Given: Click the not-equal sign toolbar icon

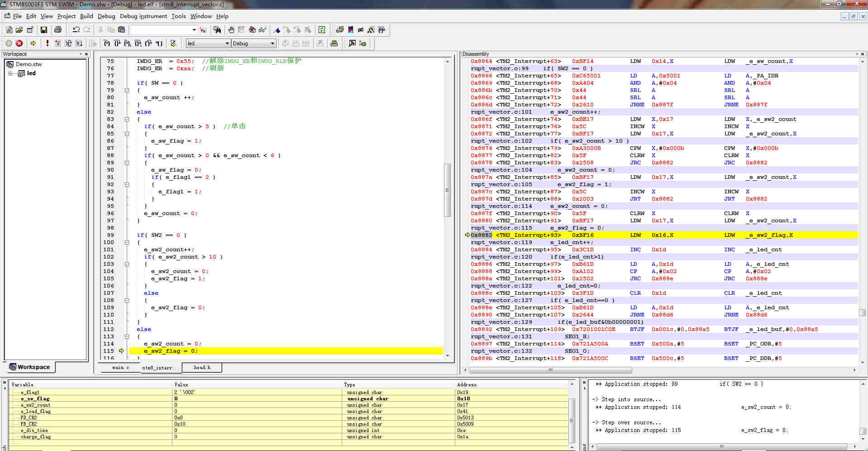Looking at the screenshot, I should tap(361, 30).
